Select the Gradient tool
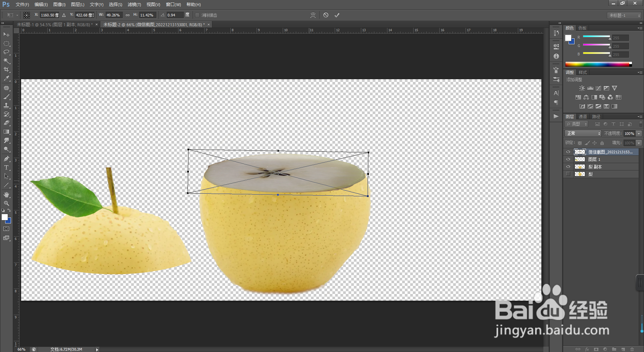 pos(6,132)
